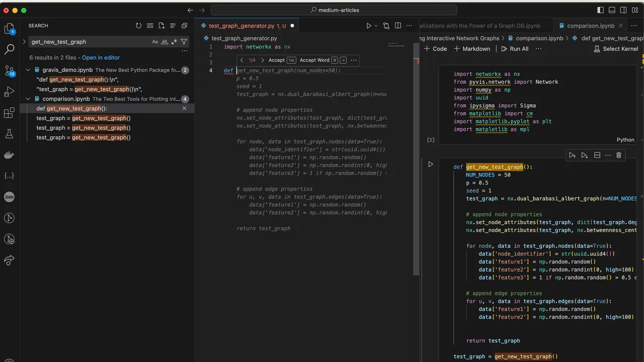The image size is (644, 362).
Task: Run the get_new_test_graph notebook cell
Action: 430,164
